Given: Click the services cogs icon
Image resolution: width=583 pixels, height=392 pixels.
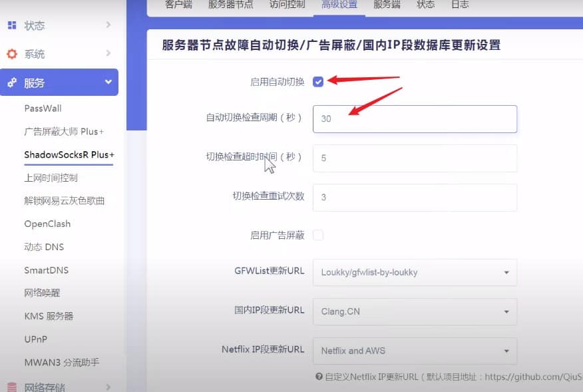Looking at the screenshot, I should click(11, 83).
